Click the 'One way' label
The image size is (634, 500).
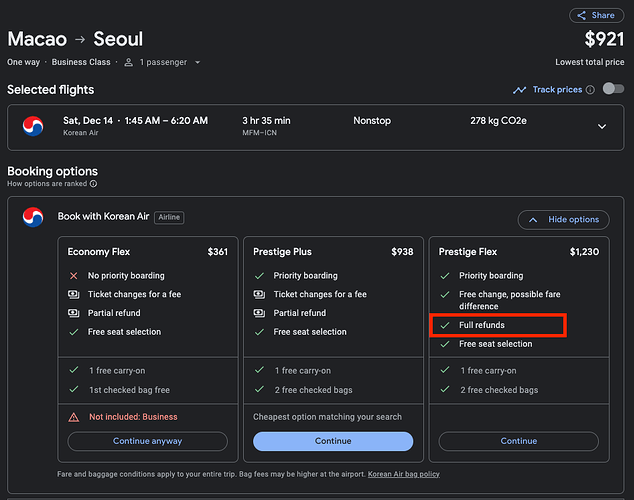[23, 62]
